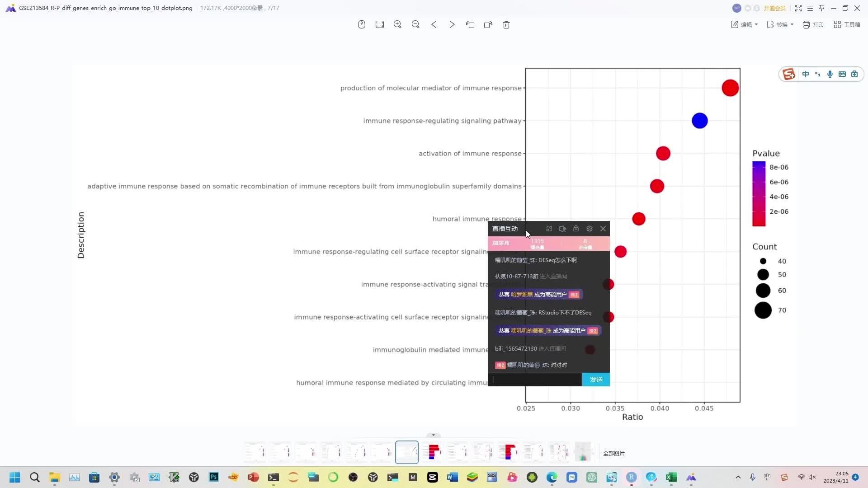
Task: Open the 工具箱 toolbox menu
Action: click(x=847, y=24)
